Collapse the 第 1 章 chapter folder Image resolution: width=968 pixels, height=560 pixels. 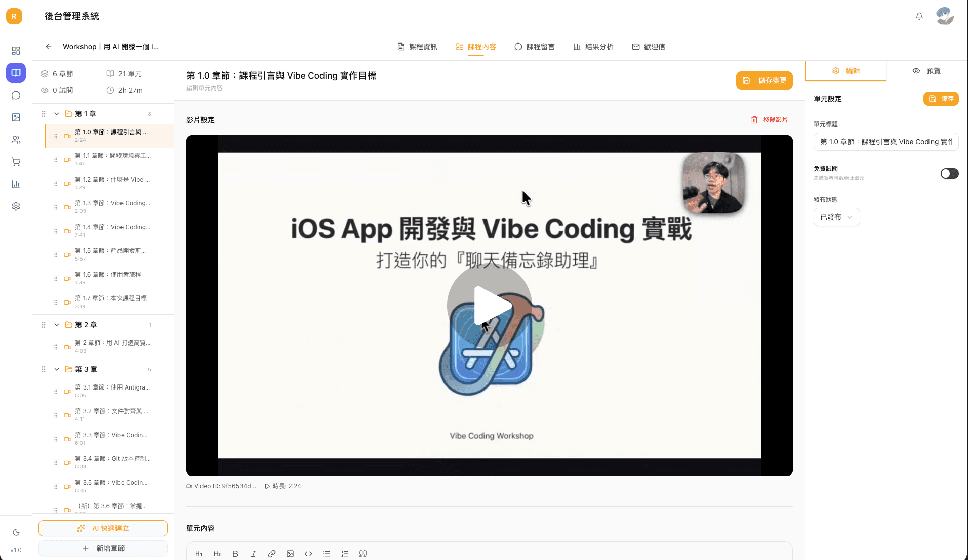point(57,114)
